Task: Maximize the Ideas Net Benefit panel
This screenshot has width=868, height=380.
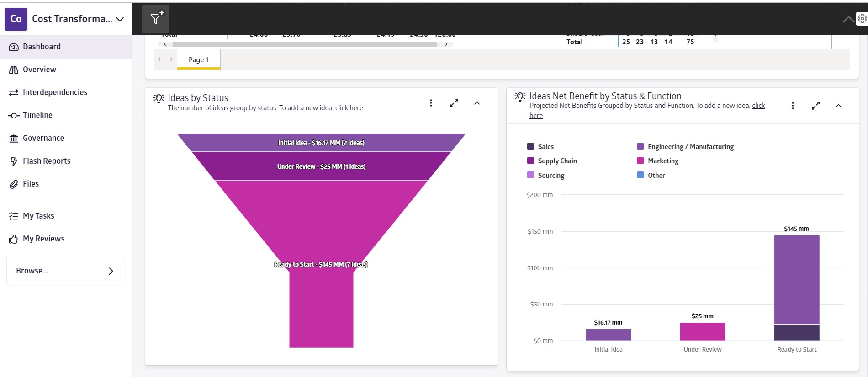Action: tap(815, 106)
